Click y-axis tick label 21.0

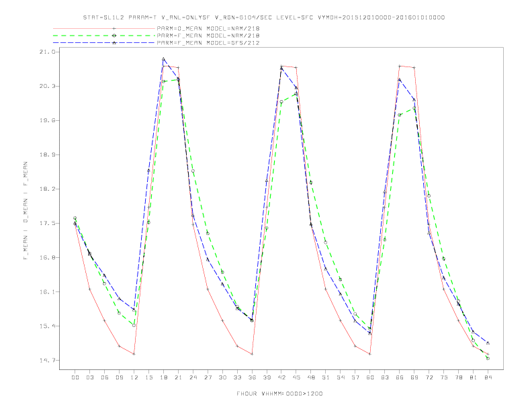coord(47,52)
